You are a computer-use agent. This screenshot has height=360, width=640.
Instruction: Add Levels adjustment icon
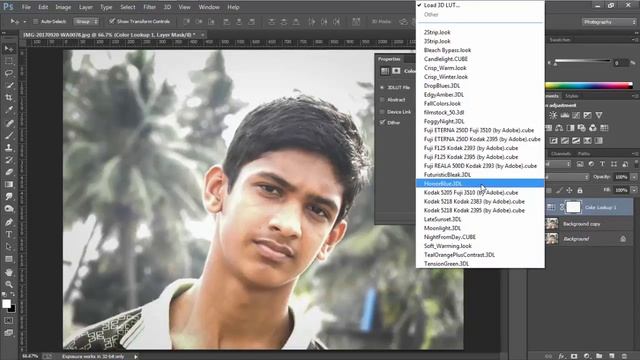[x=565, y=116]
